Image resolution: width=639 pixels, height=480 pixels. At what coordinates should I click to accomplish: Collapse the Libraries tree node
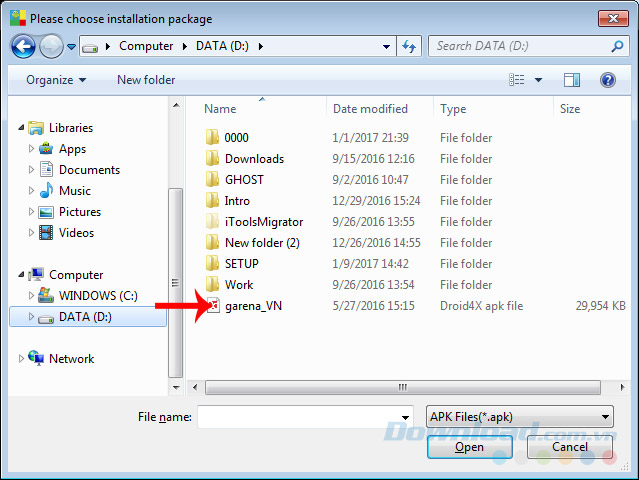pyautogui.click(x=22, y=128)
